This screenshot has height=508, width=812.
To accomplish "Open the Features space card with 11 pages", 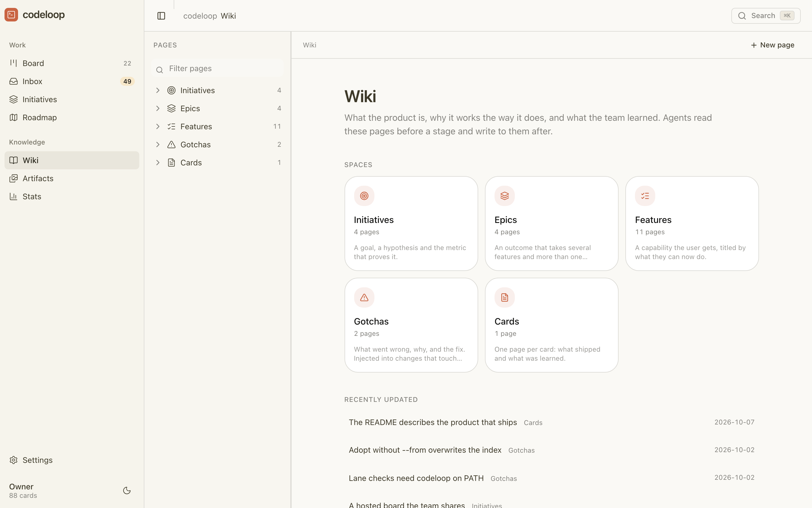I will click(x=692, y=224).
